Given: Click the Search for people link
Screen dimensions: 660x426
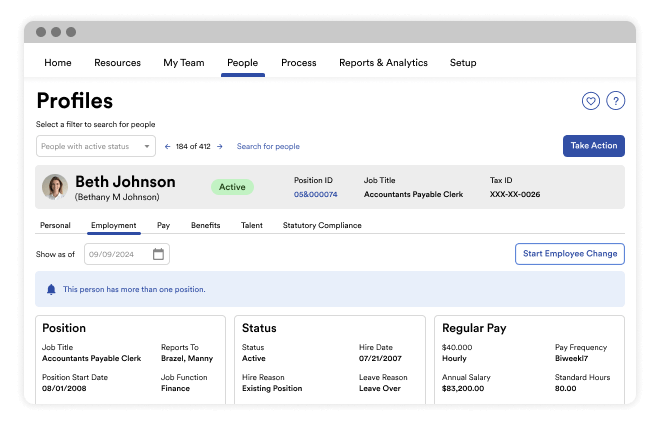Looking at the screenshot, I should pos(268,146).
